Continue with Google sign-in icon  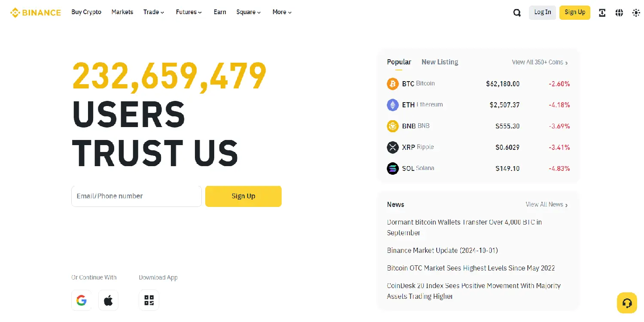(82, 301)
